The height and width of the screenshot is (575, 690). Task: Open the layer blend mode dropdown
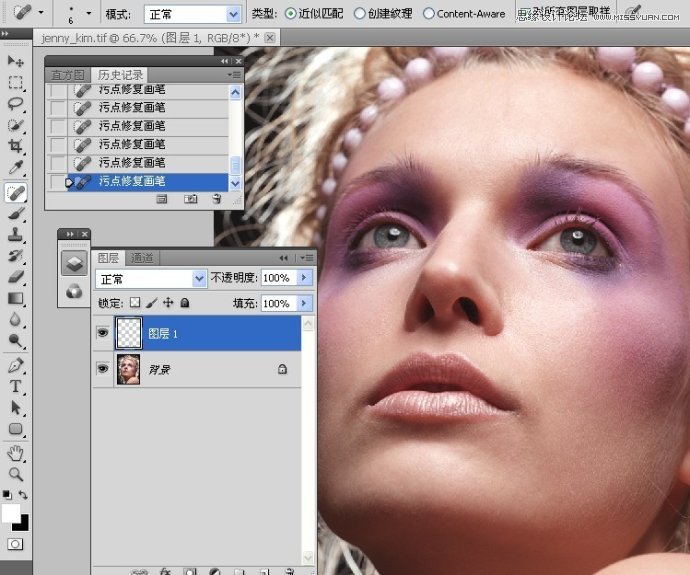point(199,278)
